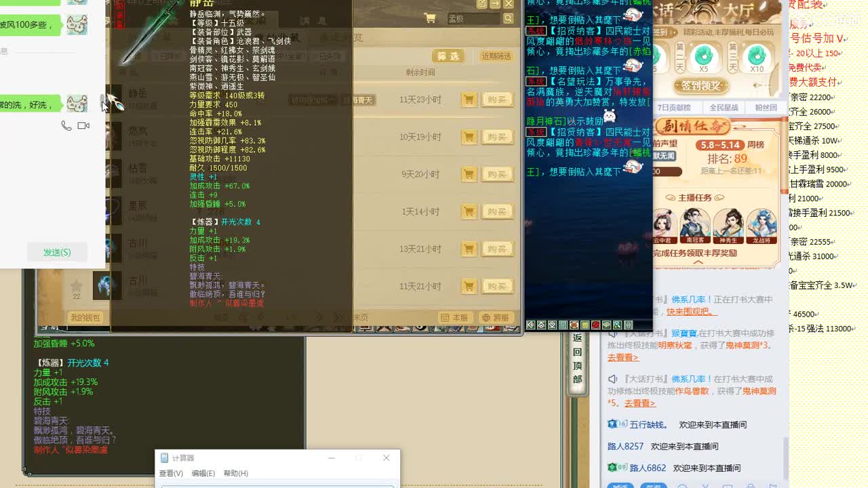This screenshot has width=868, height=488.
Task: Open the calculator 帮助(H) menu
Action: coord(235,473)
